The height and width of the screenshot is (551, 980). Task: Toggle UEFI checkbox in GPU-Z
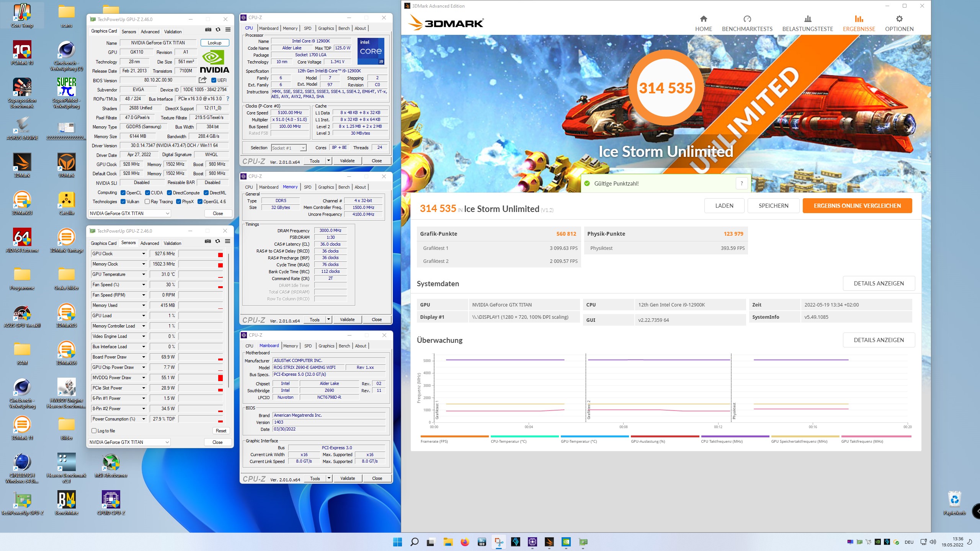point(214,80)
